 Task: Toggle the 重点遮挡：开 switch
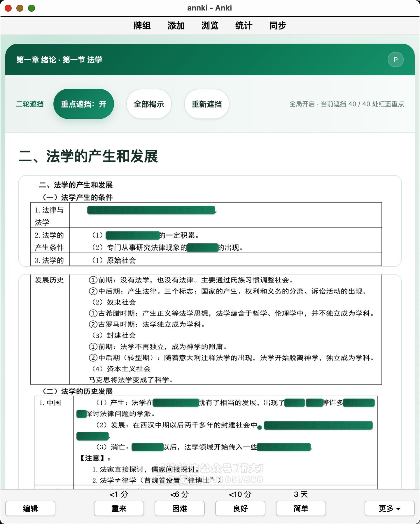click(x=84, y=104)
